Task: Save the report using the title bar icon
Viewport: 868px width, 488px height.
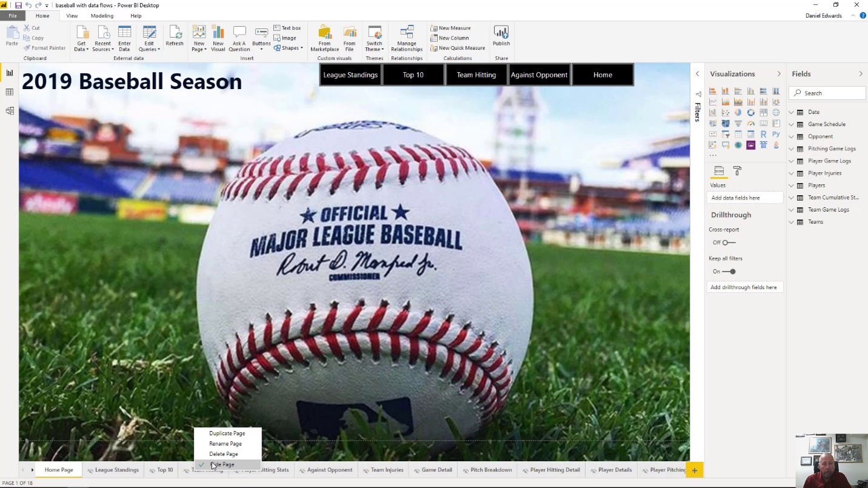Action: 18,5
